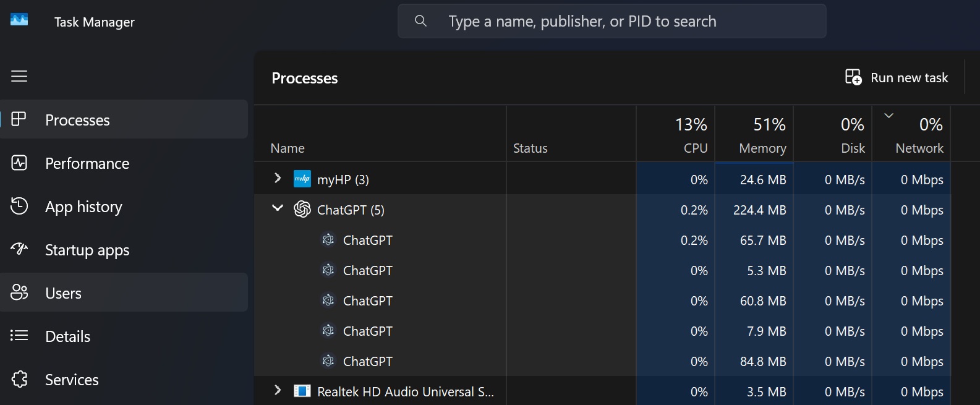
Task: Click the Task Manager app icon
Action: click(19, 20)
